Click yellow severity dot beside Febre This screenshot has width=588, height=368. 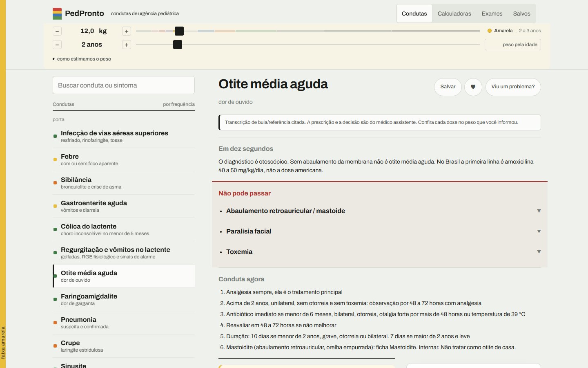55,159
